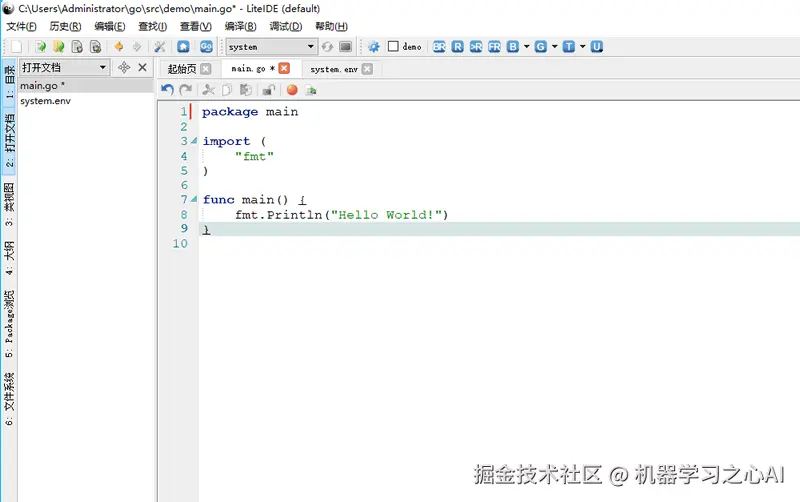Viewport: 800px width, 502px height.
Task: Expand the dropdown arrow next to T
Action: 582,47
